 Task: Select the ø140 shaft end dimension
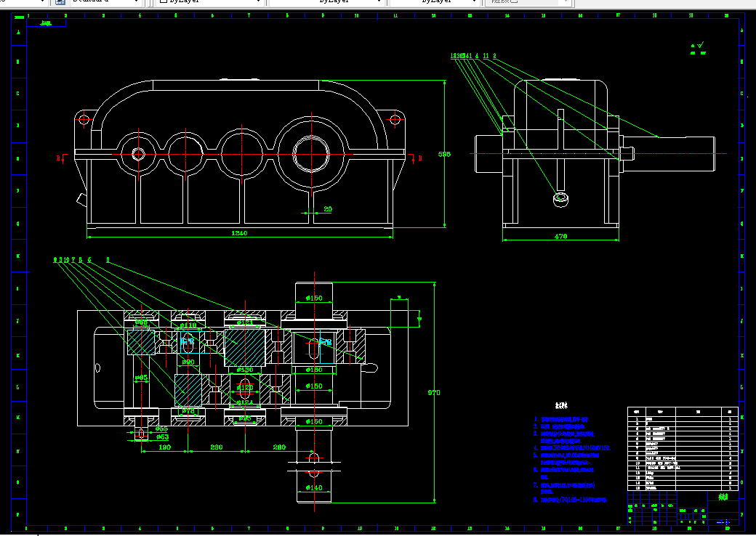[314, 488]
